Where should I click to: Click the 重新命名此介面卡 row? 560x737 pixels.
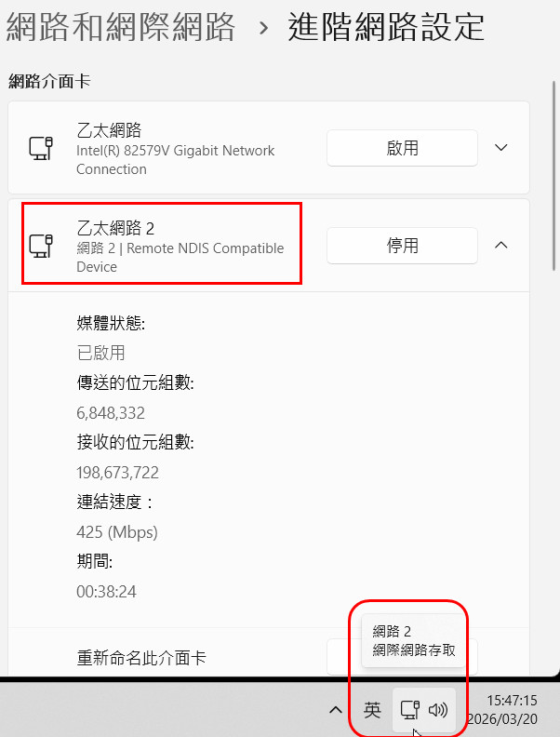[x=269, y=657]
